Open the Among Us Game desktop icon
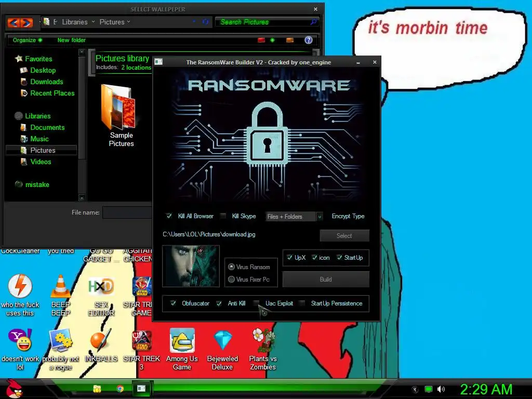This screenshot has height=399, width=532. 182,349
